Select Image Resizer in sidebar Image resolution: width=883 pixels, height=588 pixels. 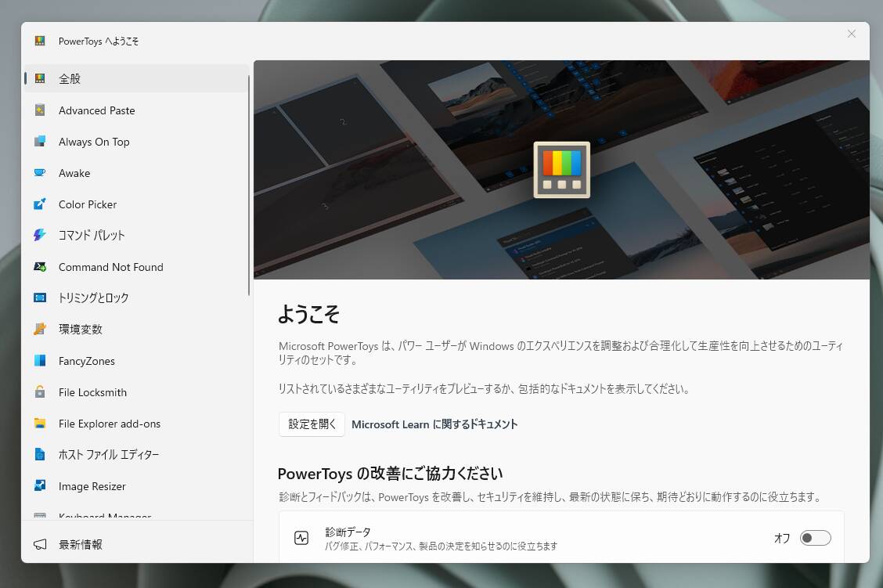click(136, 485)
